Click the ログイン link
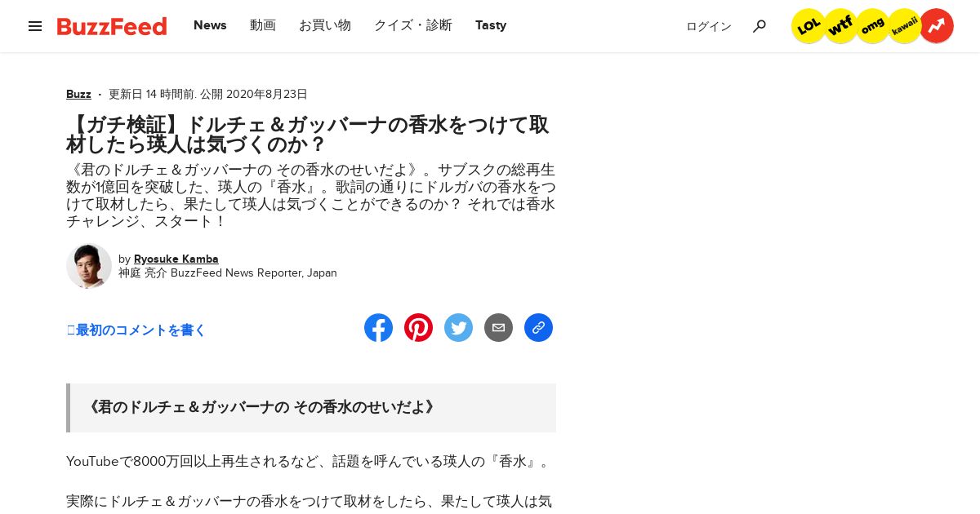Screen dimensions: 980x514 click(x=709, y=26)
